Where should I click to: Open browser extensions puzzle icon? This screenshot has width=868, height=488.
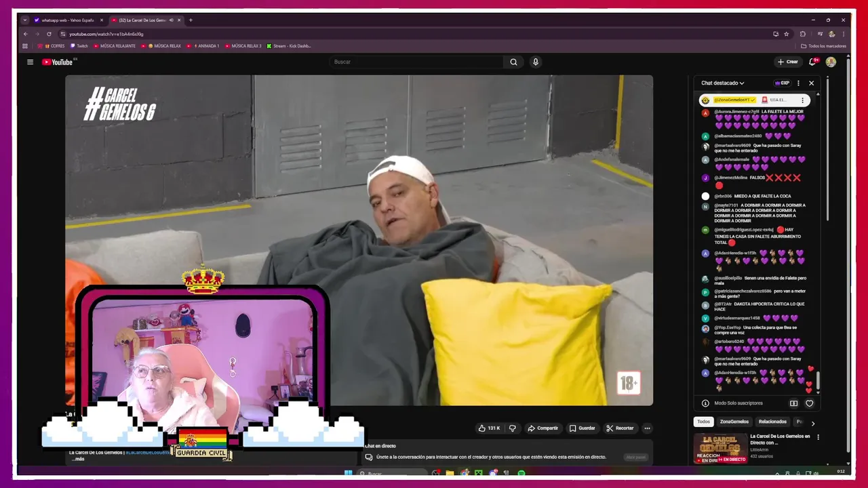point(803,34)
